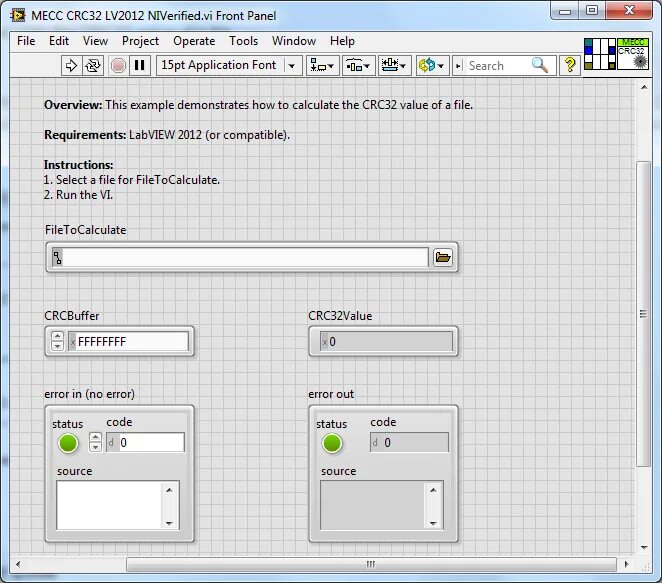Maximize the front panel window
The width and height of the screenshot is (662, 583).
click(592, 10)
